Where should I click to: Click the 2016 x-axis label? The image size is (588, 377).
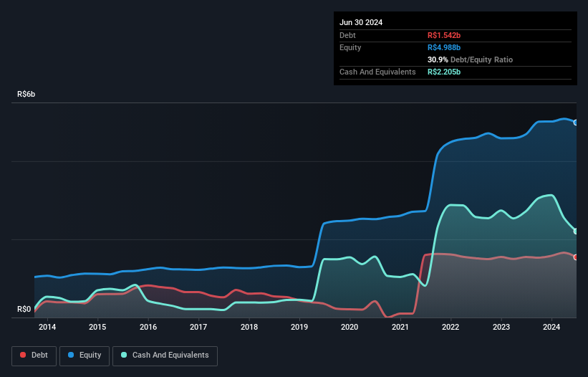148,327
